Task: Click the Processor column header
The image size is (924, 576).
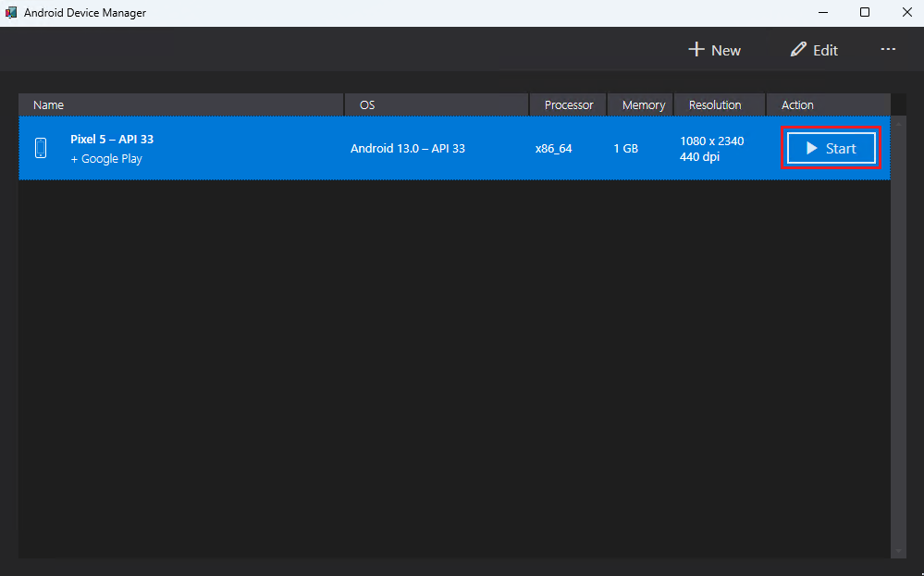Action: coord(568,104)
